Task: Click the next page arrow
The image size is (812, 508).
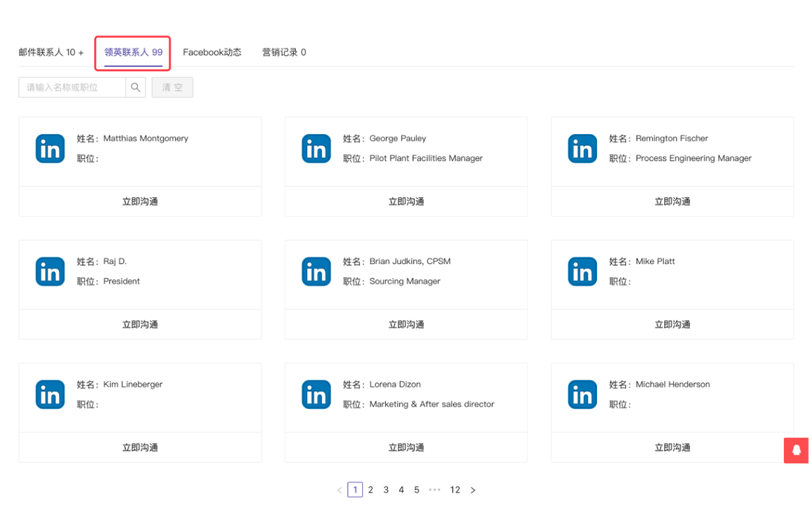Action: [473, 490]
